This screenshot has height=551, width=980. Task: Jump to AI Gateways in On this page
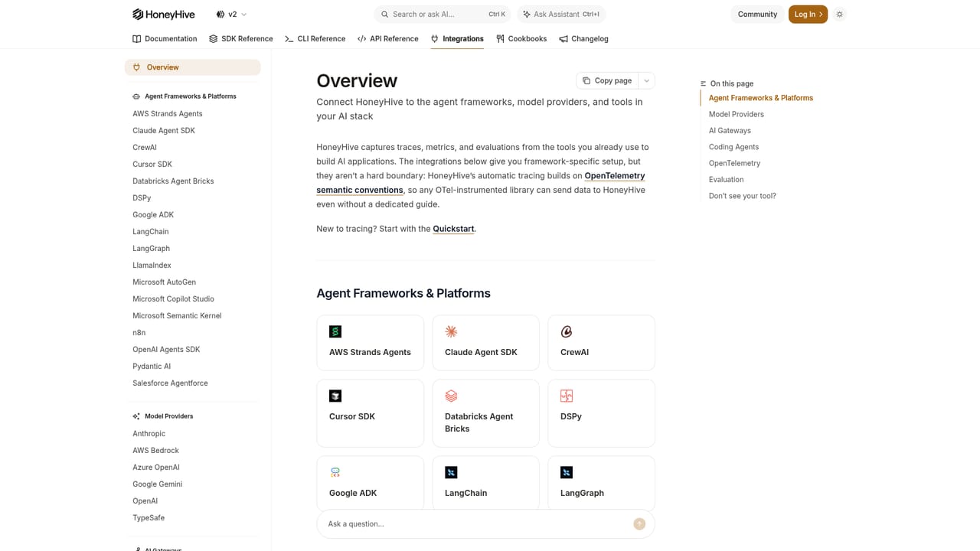coord(730,130)
